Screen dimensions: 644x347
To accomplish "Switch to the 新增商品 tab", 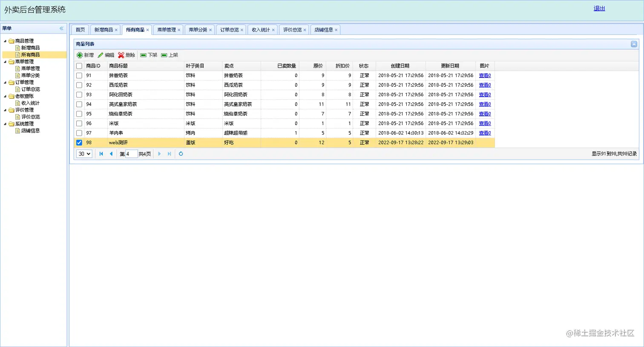I will (x=103, y=30).
